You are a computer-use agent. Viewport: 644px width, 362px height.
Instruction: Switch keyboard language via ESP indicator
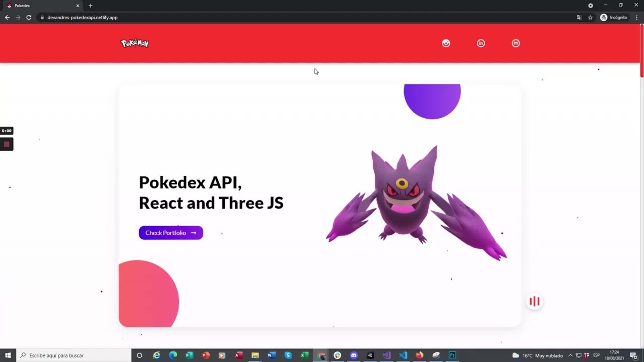pos(597,355)
